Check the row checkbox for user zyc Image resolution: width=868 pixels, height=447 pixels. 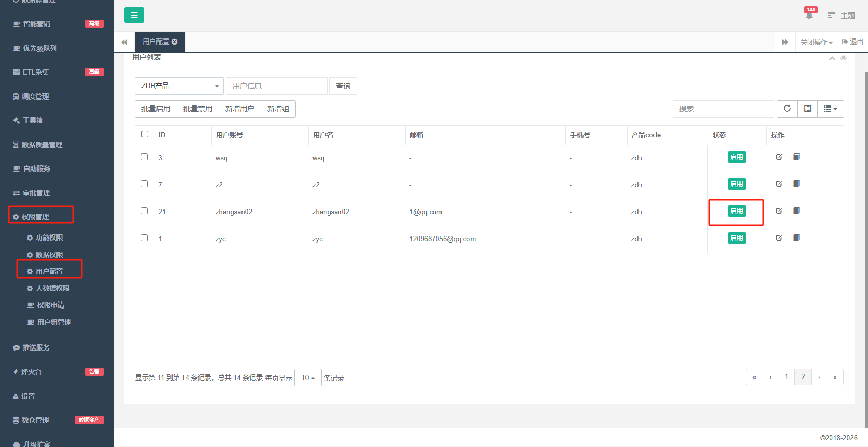point(145,238)
